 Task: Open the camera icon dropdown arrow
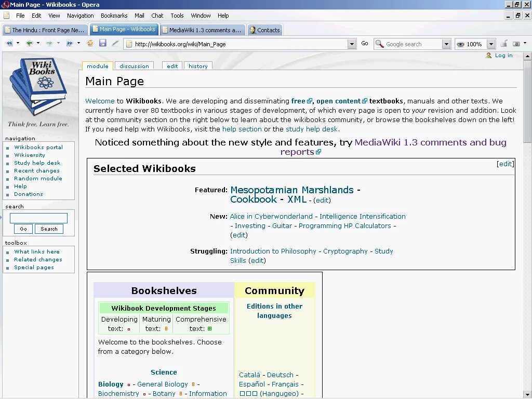pyautogui.click(x=525, y=44)
